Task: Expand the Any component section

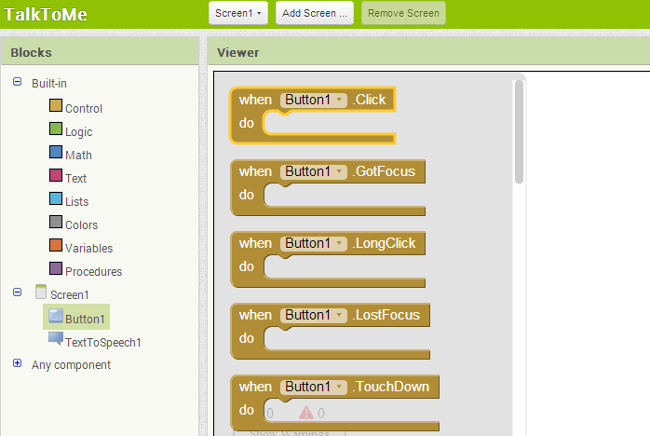Action: [17, 364]
